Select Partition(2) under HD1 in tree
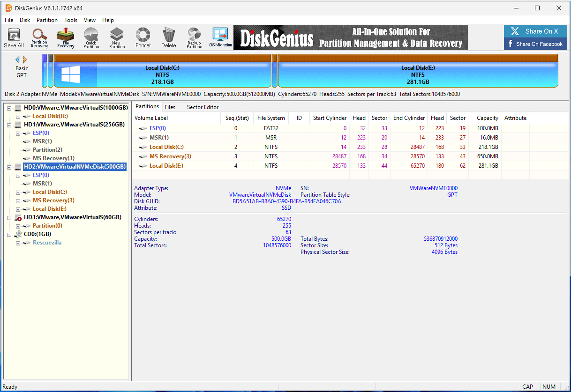 pyautogui.click(x=47, y=150)
